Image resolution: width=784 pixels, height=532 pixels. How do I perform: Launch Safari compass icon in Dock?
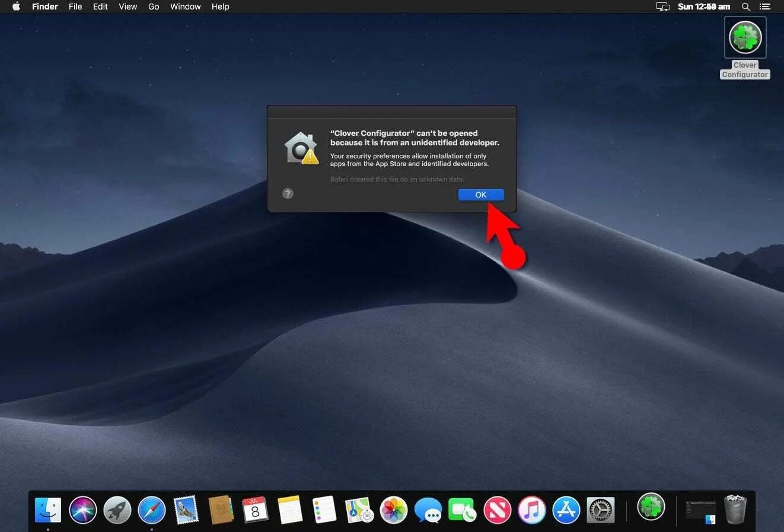pos(152,510)
